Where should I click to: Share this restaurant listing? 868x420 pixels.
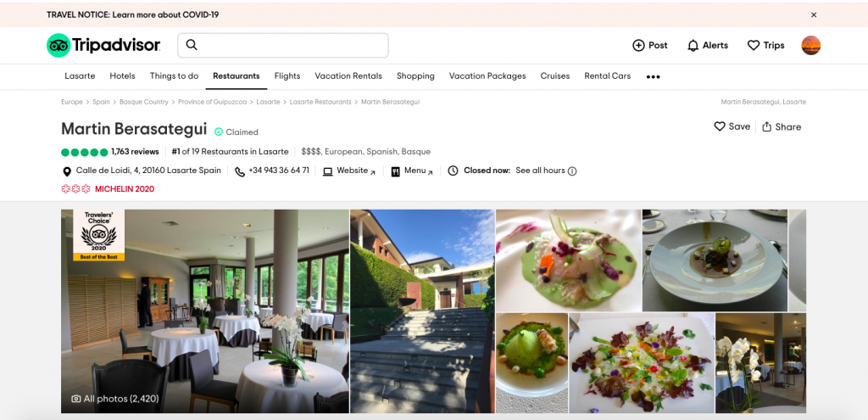click(x=782, y=127)
